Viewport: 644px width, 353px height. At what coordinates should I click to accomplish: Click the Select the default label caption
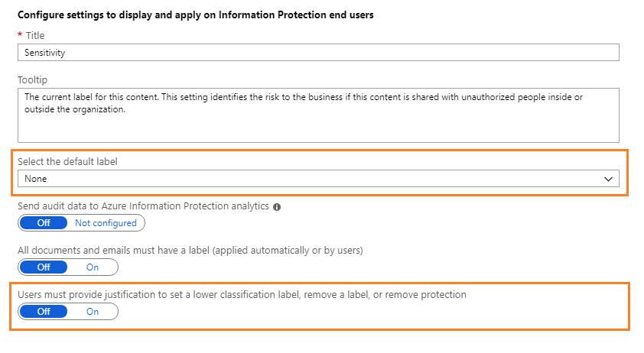67,161
